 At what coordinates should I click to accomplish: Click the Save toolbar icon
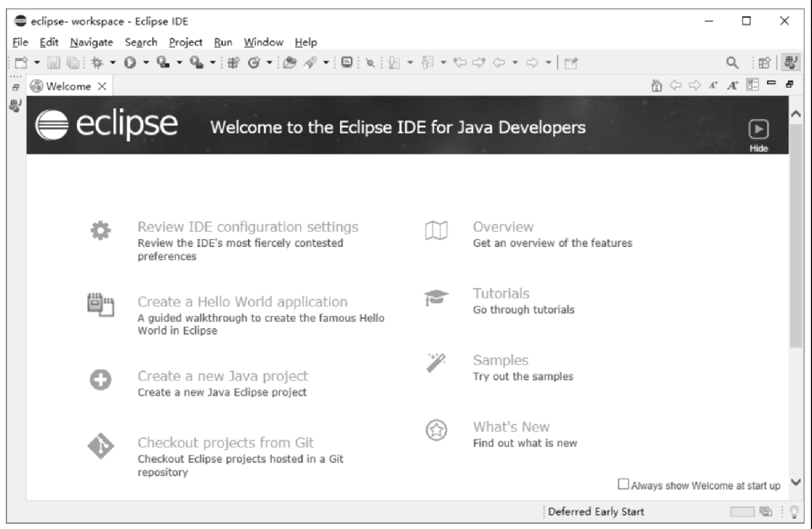point(53,63)
